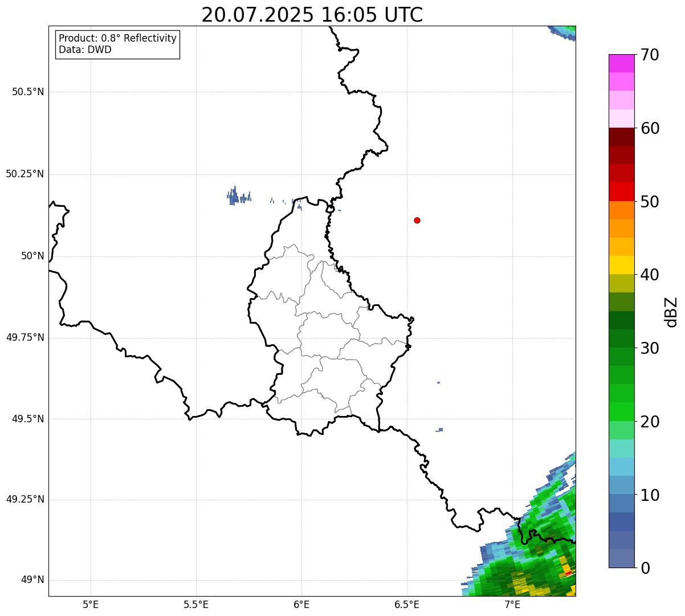Click the 50°N latitude label
This screenshot has height=616, width=685.
point(32,256)
